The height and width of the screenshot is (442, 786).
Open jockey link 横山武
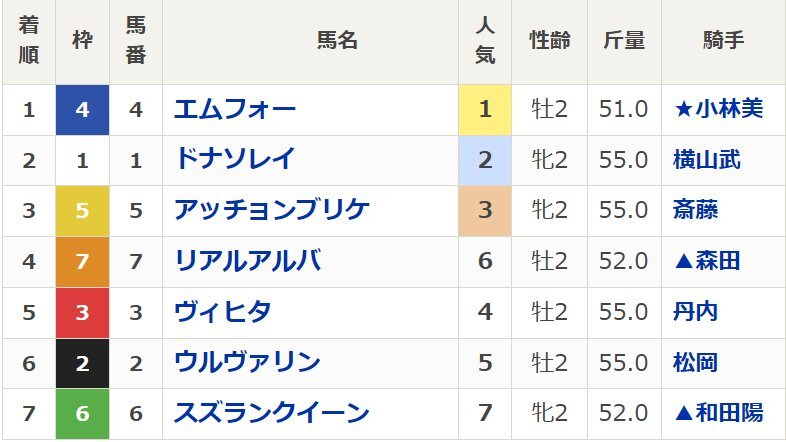[706, 160]
